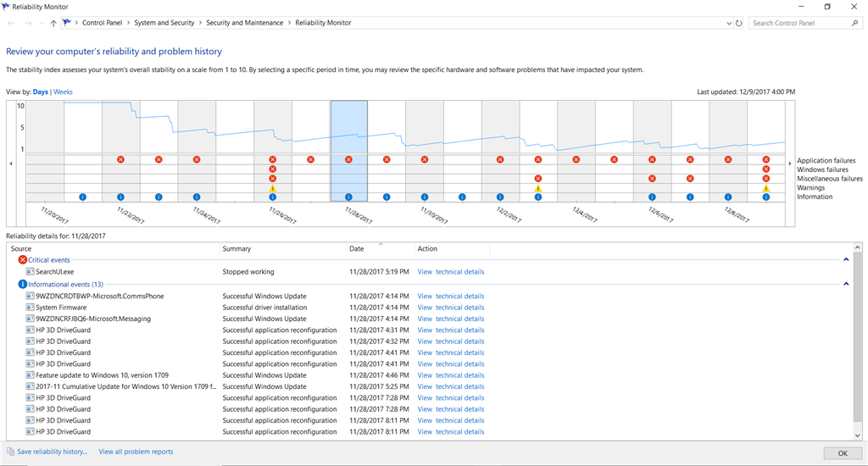Navigate to System and Security breadcrumb

[164, 23]
